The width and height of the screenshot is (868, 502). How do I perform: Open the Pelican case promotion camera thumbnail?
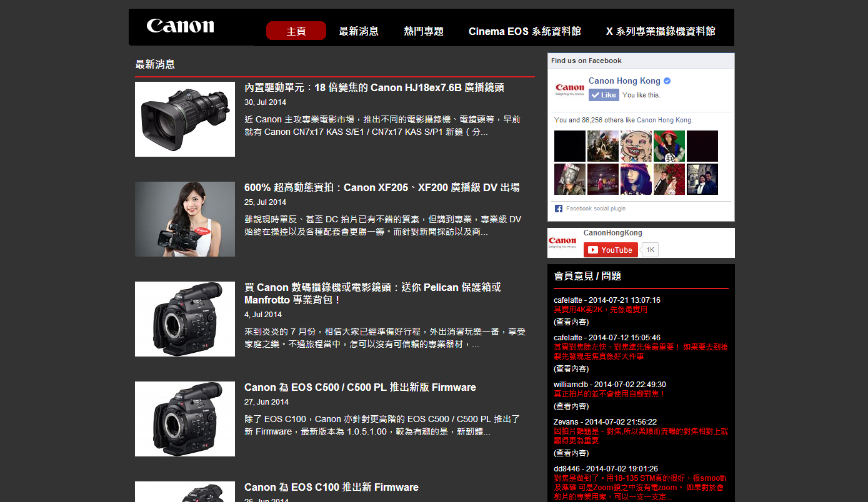click(x=185, y=319)
